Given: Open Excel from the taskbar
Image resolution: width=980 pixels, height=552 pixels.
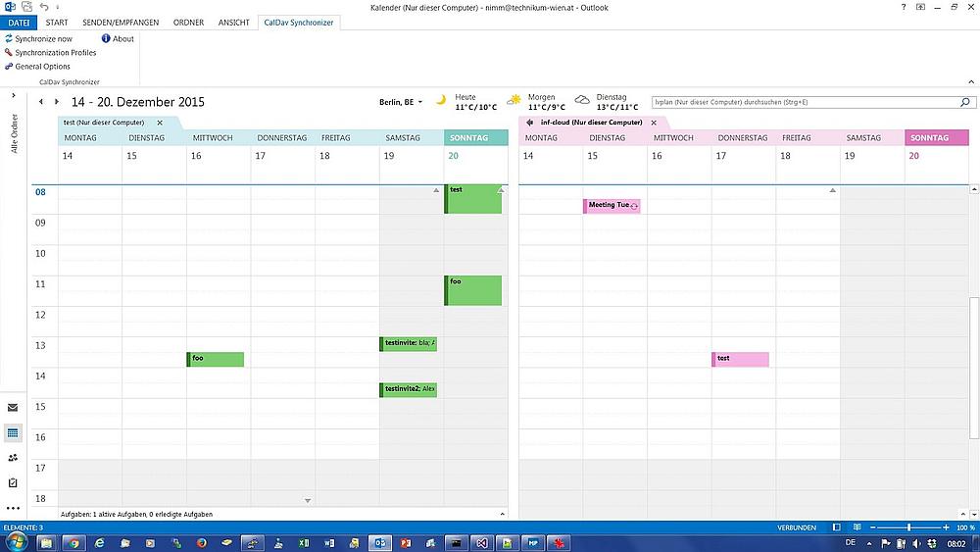Looking at the screenshot, I should [303, 543].
